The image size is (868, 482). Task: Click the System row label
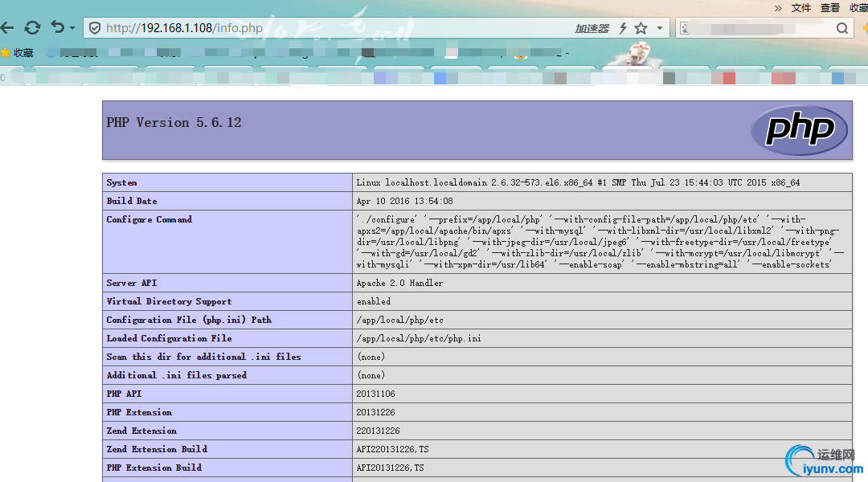pos(122,182)
